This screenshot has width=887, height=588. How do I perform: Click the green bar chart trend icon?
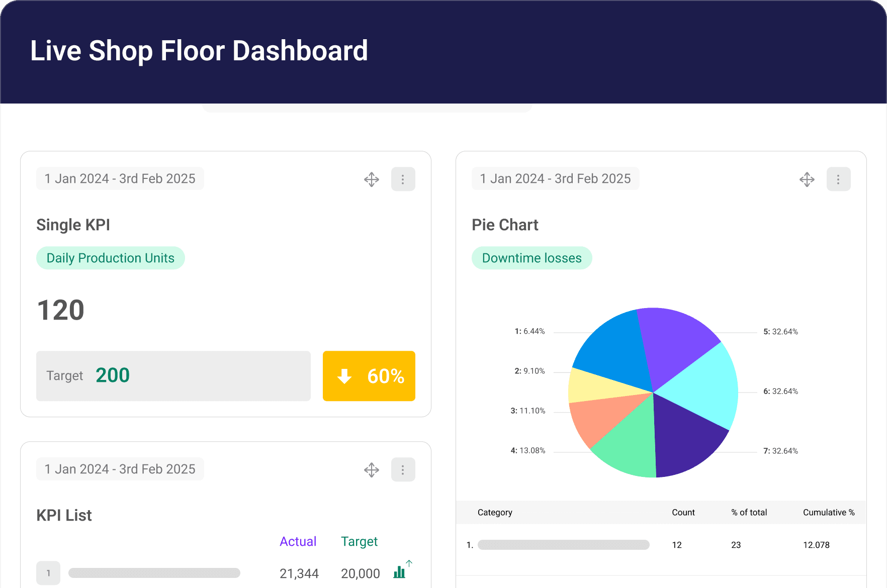(x=400, y=571)
